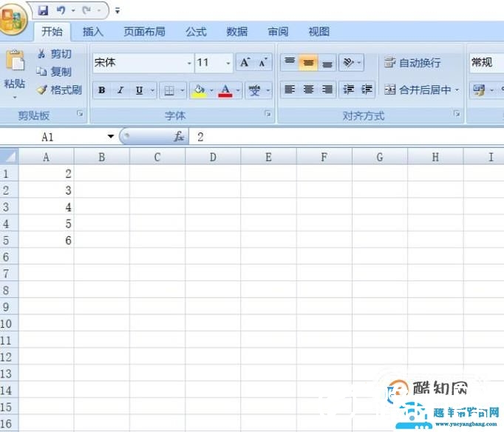Image resolution: width=504 pixels, height=432 pixels.
Task: Open the 审阅 ribbon tab
Action: coord(278,32)
